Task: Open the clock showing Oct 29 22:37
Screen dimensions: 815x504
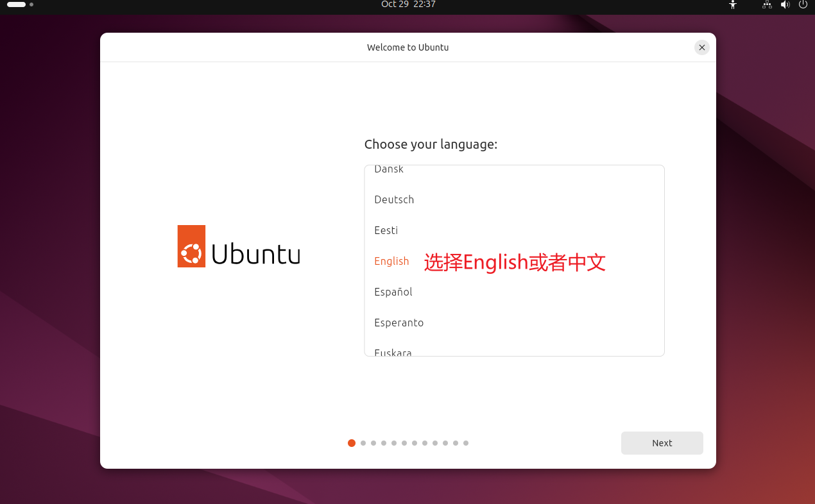Action: click(408, 4)
